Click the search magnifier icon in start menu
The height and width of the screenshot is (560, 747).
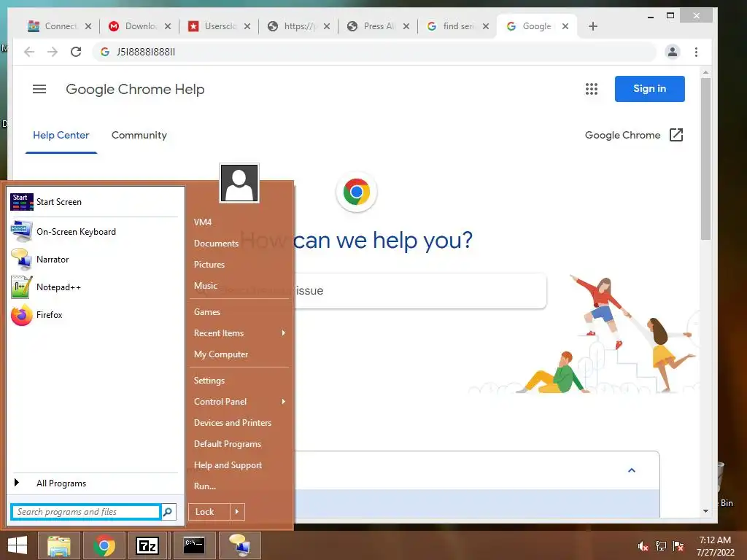click(168, 512)
